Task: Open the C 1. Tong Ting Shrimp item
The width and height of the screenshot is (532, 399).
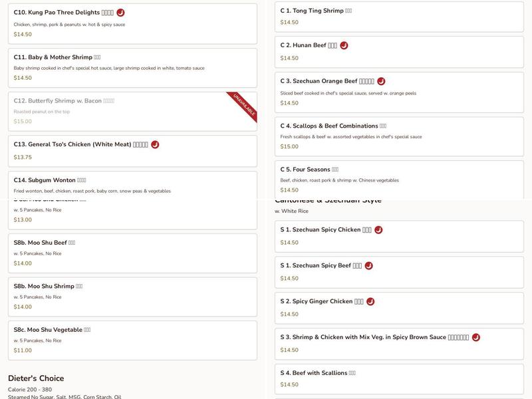Action: point(399,17)
